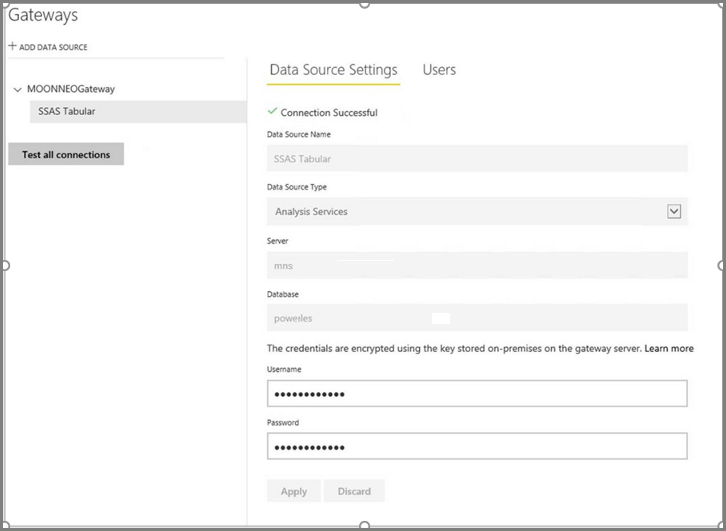Click the Server label text

click(277, 241)
